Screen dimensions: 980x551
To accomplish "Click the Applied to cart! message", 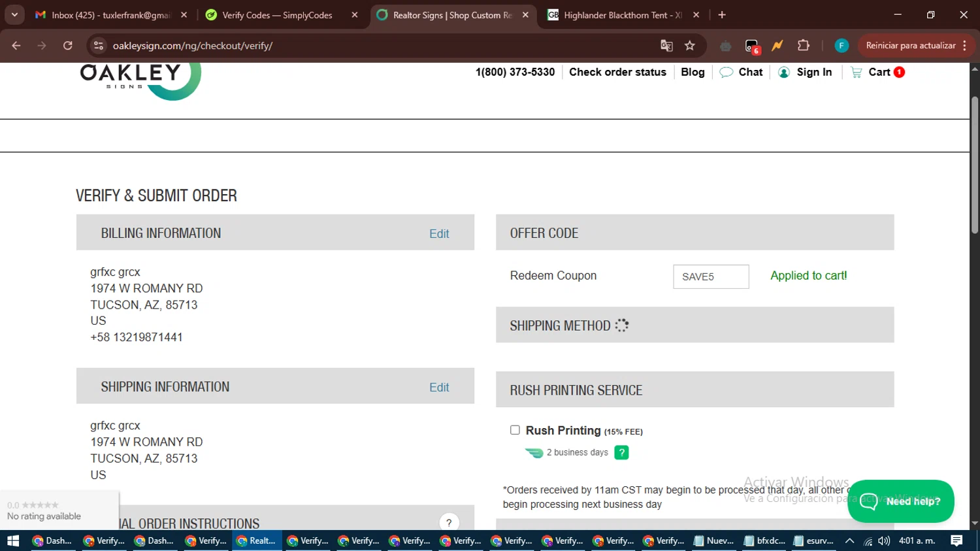I will 809,276.
